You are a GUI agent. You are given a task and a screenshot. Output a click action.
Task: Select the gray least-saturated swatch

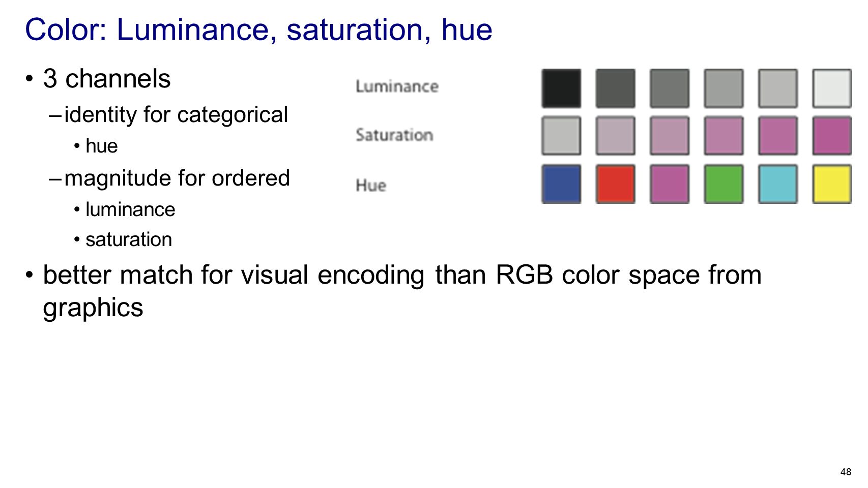coord(561,136)
